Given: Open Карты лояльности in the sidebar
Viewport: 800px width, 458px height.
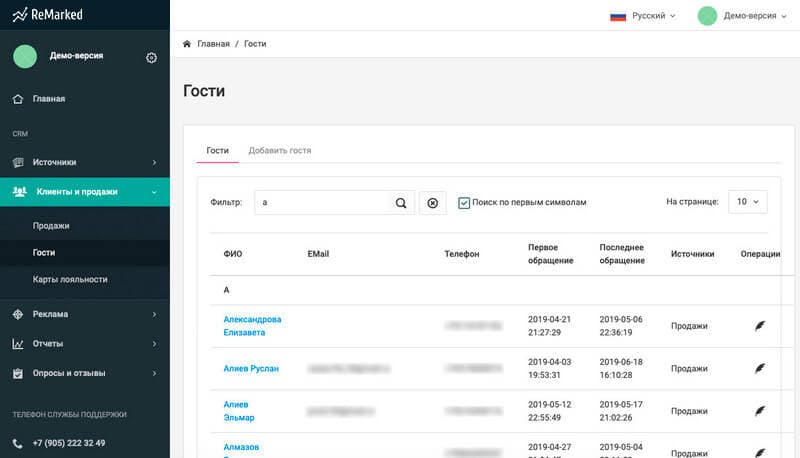Looking at the screenshot, I should click(70, 279).
